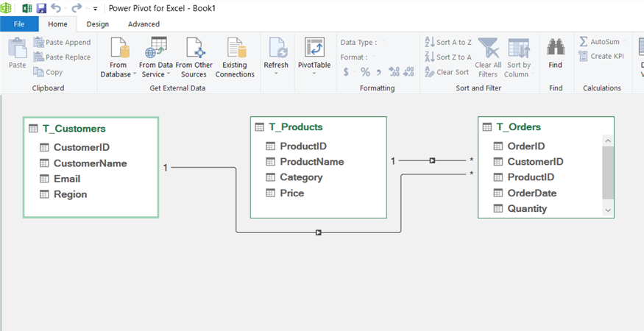644x331 pixels.
Task: Switch to the Advanced tab
Action: (x=144, y=24)
